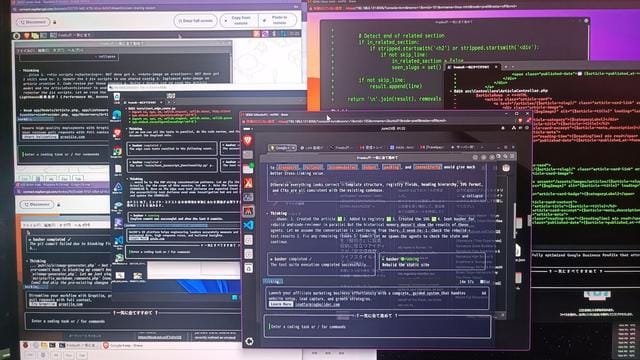The image size is (640, 360).
Task: Open the first menu of the top-left terminal
Action: pos(25,51)
